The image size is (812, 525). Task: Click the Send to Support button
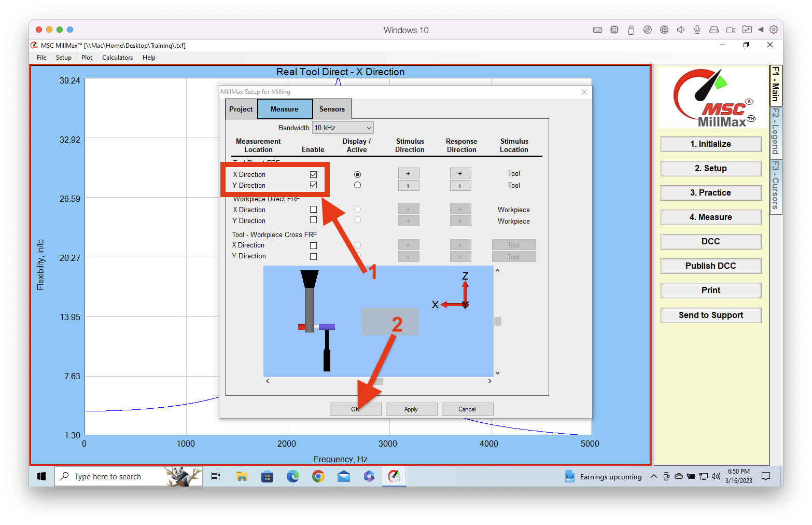710,315
